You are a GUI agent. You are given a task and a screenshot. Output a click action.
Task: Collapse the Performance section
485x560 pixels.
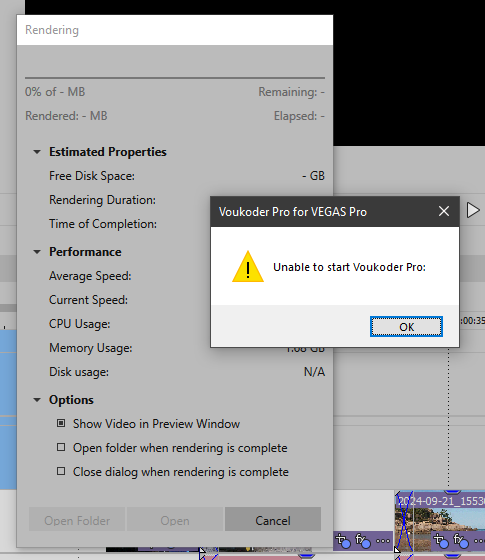[x=37, y=252]
